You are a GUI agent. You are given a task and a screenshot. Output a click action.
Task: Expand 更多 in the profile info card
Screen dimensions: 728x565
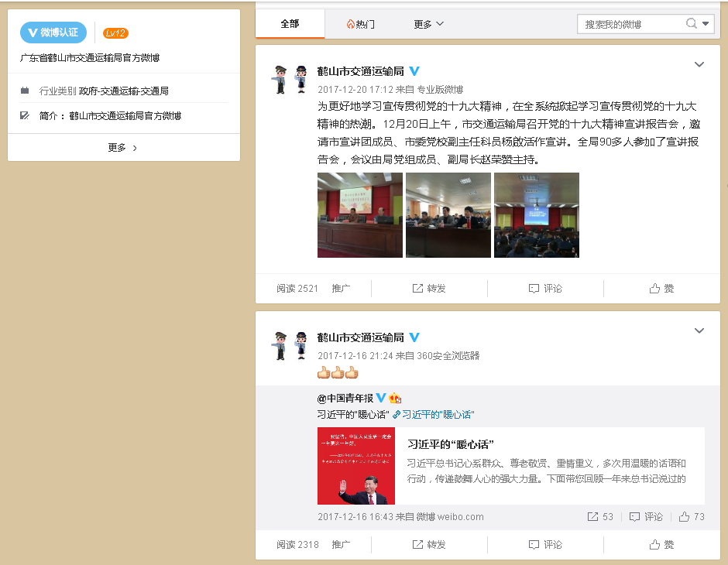pos(123,147)
